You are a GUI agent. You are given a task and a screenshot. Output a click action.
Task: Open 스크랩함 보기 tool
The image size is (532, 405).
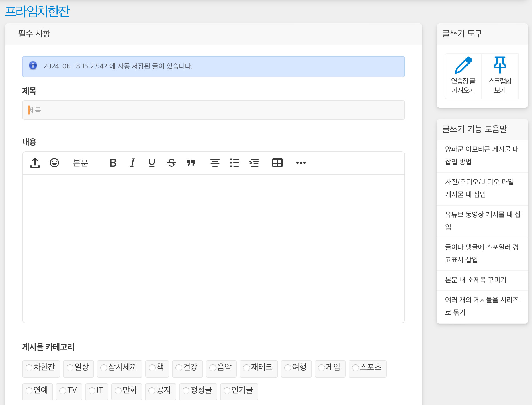point(500,76)
